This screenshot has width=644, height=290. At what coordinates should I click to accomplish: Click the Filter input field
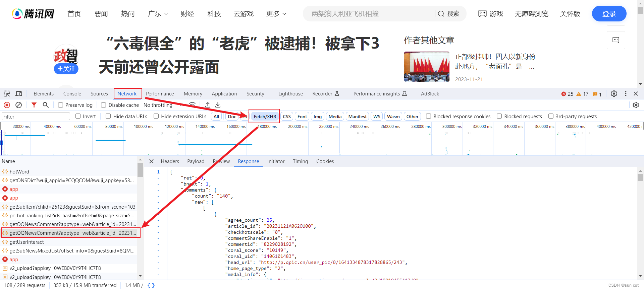[x=36, y=117]
